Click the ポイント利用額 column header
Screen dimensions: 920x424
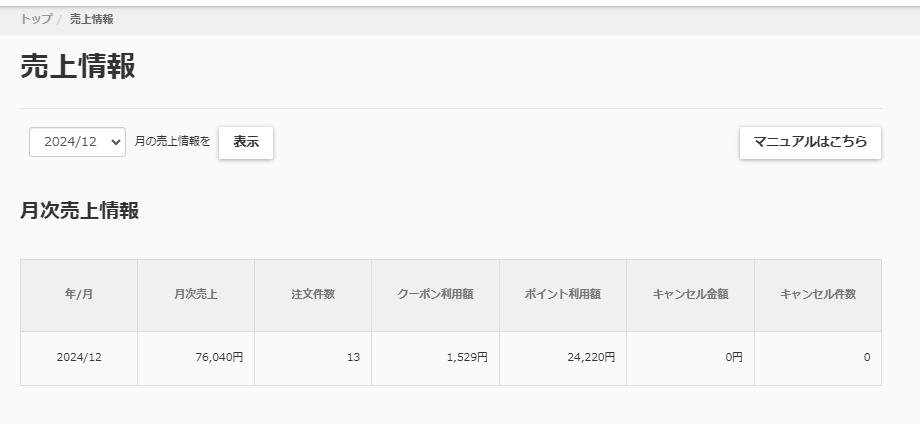(562, 295)
